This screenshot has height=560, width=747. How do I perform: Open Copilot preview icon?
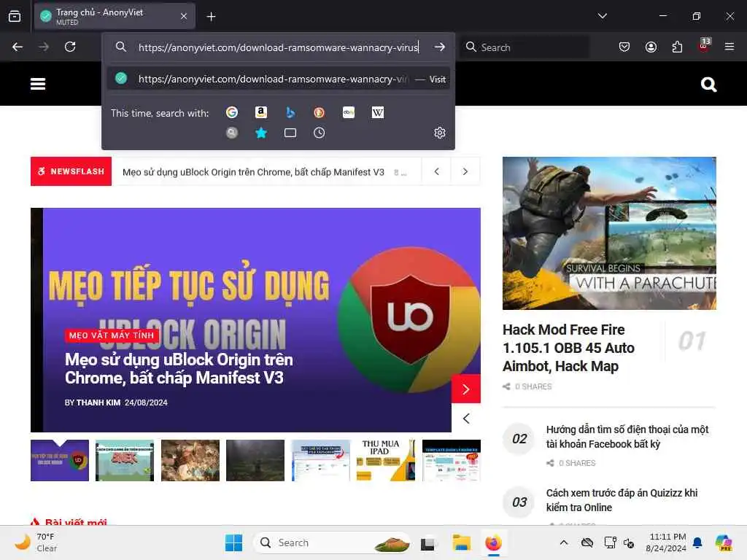(724, 542)
